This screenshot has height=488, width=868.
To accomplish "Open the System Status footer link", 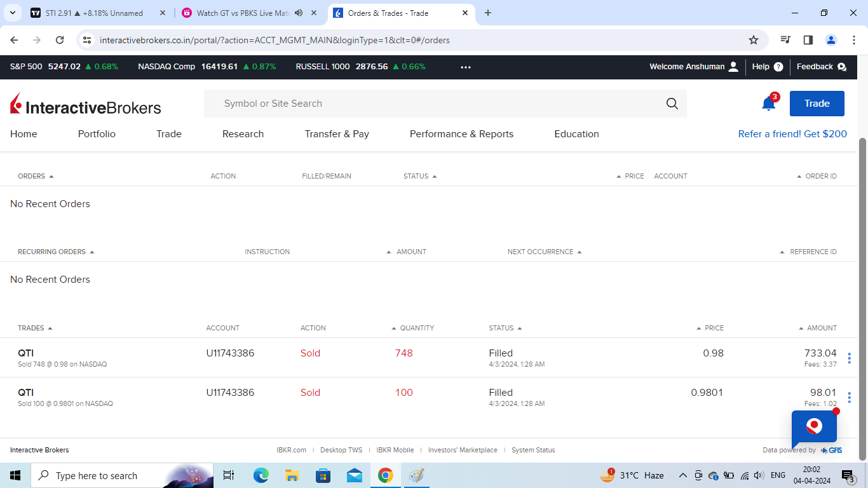I will pyautogui.click(x=533, y=450).
